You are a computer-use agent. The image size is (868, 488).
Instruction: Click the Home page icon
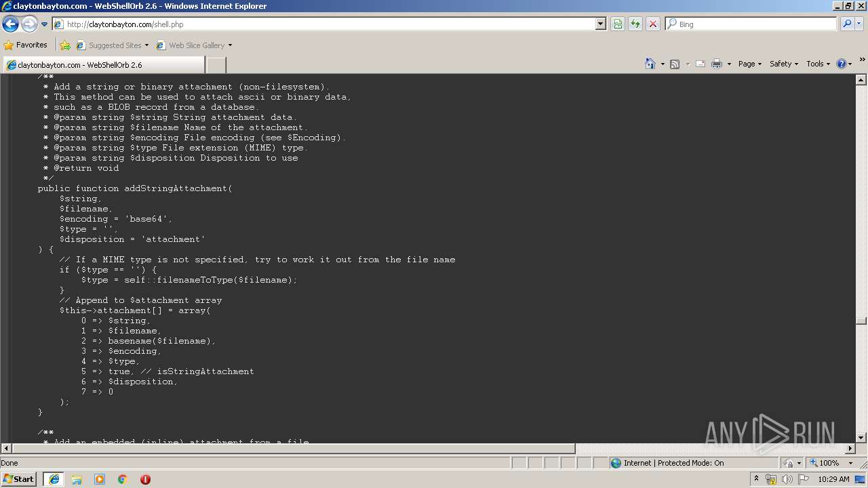pos(650,64)
